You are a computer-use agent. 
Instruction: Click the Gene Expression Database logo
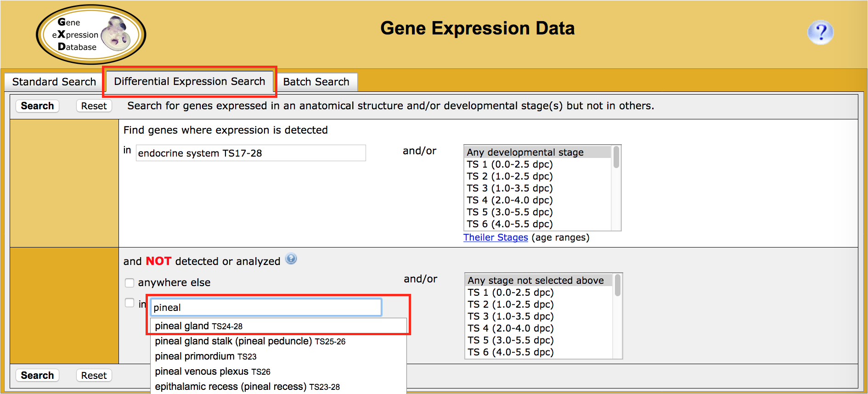[91, 34]
